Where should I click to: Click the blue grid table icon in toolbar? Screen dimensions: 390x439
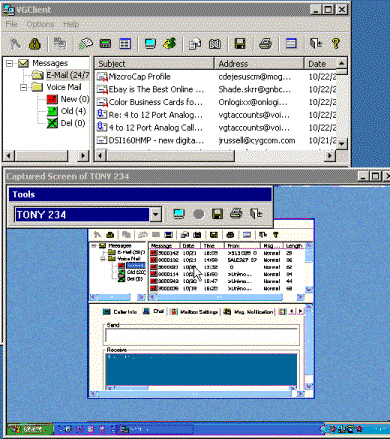coord(125,44)
